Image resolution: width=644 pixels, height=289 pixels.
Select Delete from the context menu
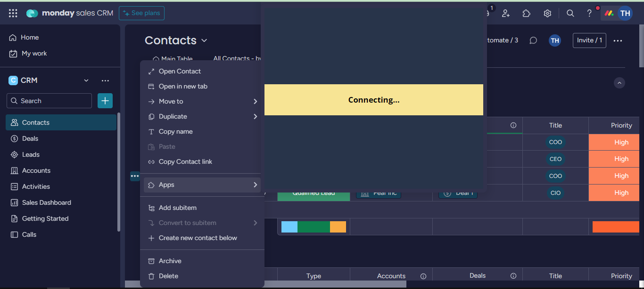click(168, 276)
